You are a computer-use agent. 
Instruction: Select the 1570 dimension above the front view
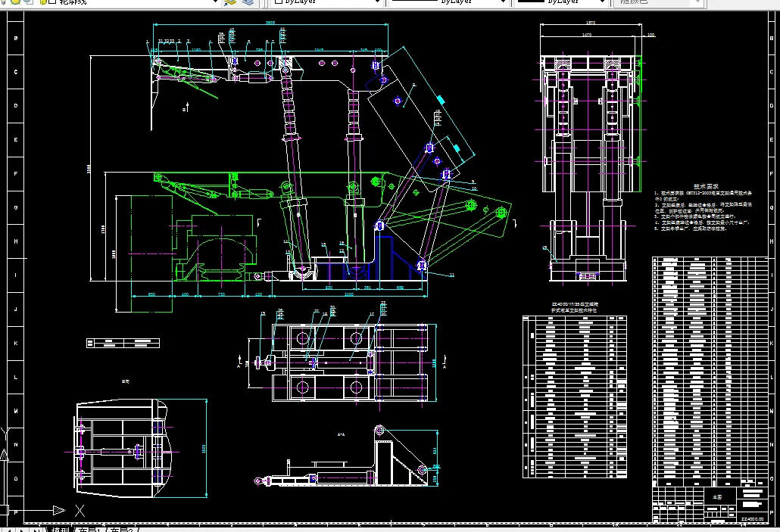591,23
